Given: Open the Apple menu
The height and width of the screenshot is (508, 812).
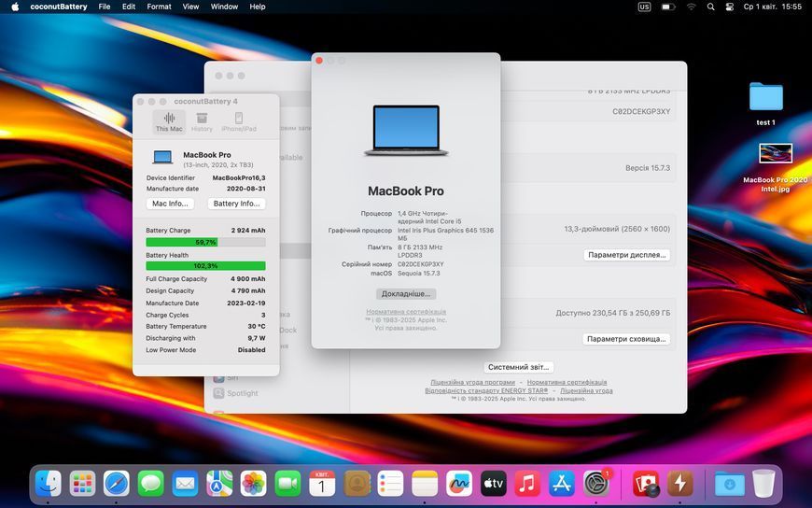Looking at the screenshot, I should 15,7.
